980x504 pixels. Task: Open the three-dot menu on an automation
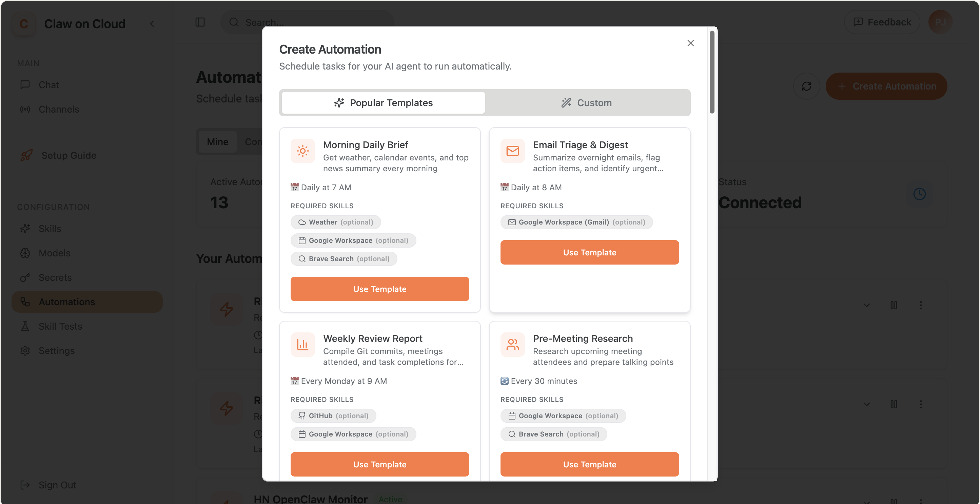pyautogui.click(x=921, y=305)
